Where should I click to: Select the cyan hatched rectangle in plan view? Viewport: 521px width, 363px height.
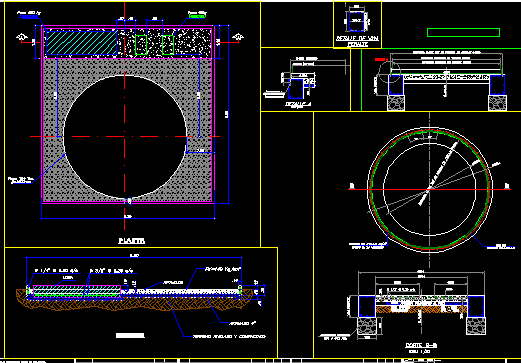coord(81,42)
